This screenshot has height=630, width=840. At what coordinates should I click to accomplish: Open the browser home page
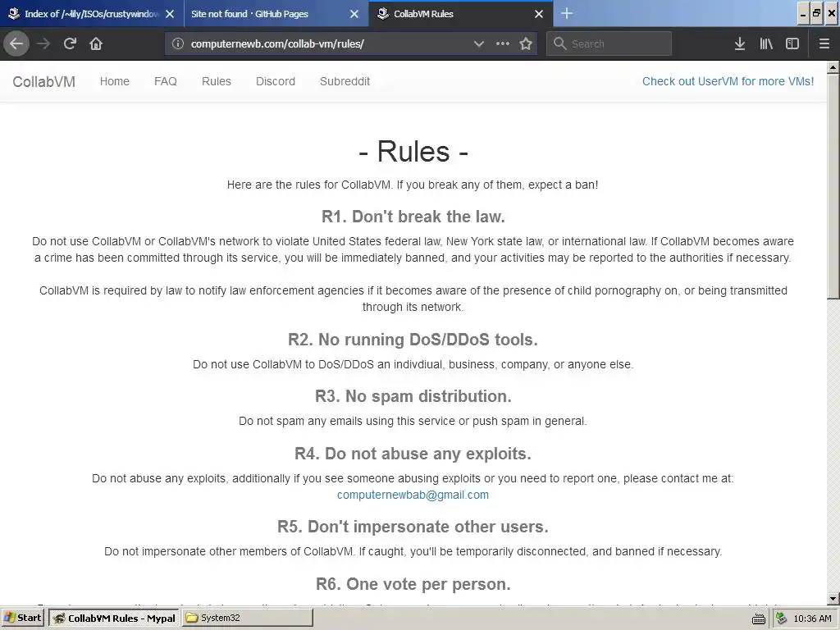96,43
